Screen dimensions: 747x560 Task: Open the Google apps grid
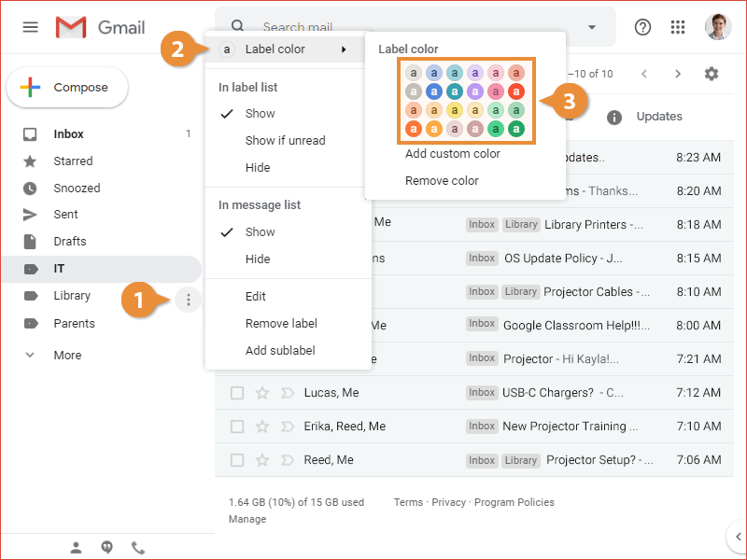click(x=678, y=27)
